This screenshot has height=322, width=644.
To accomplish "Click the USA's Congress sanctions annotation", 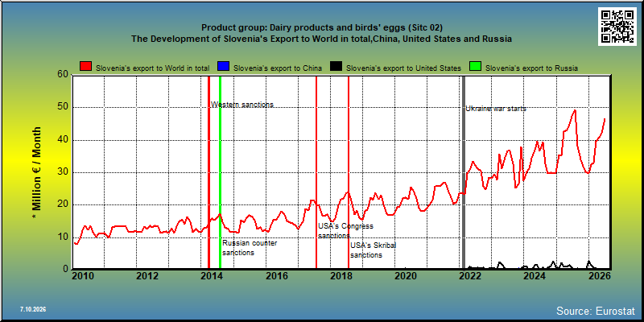I will 345,231.
